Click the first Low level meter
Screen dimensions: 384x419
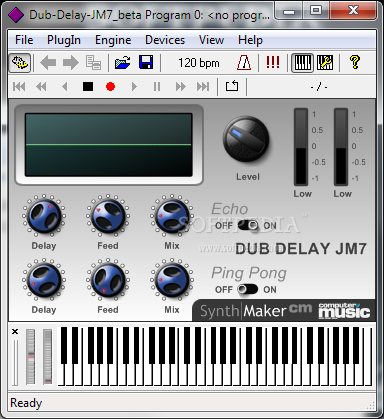[301, 147]
